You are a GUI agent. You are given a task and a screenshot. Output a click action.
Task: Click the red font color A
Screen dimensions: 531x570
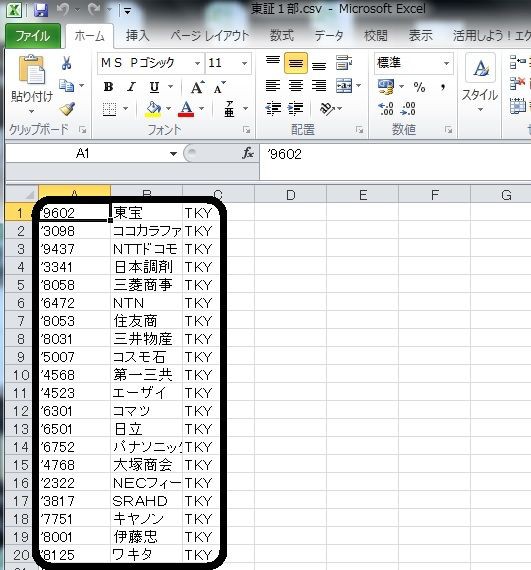tap(186, 109)
